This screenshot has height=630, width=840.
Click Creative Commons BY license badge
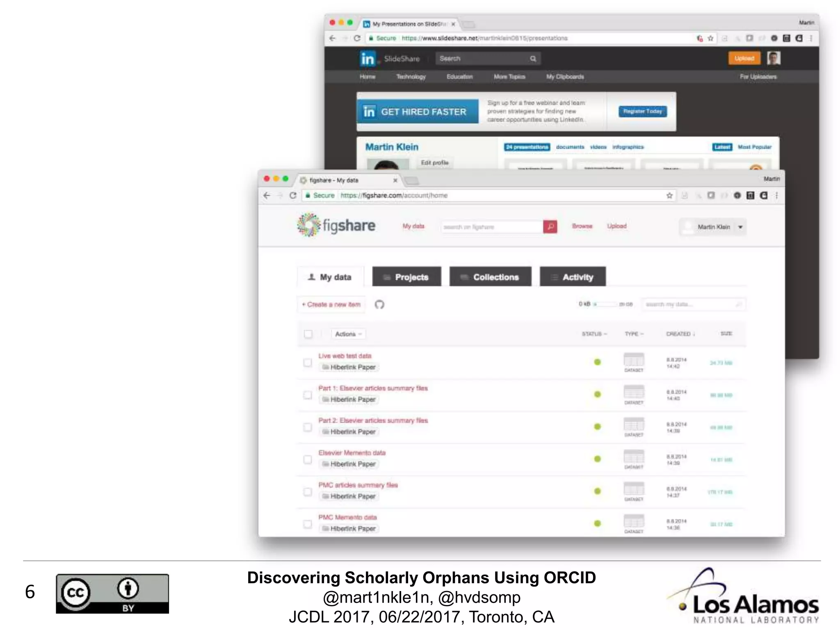(112, 593)
